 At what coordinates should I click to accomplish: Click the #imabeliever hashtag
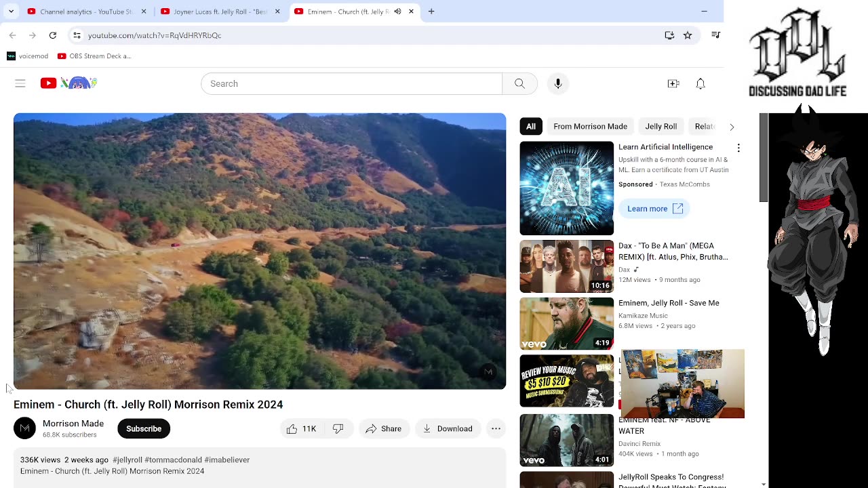[227, 460]
